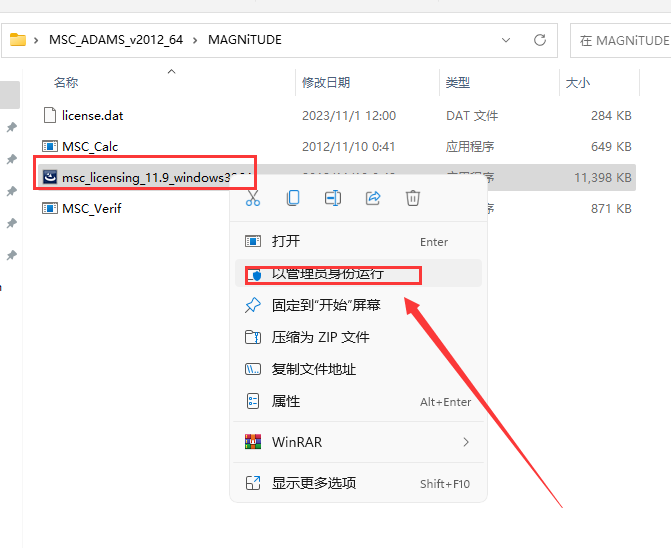Sort by 修改日期 column header

(326, 82)
